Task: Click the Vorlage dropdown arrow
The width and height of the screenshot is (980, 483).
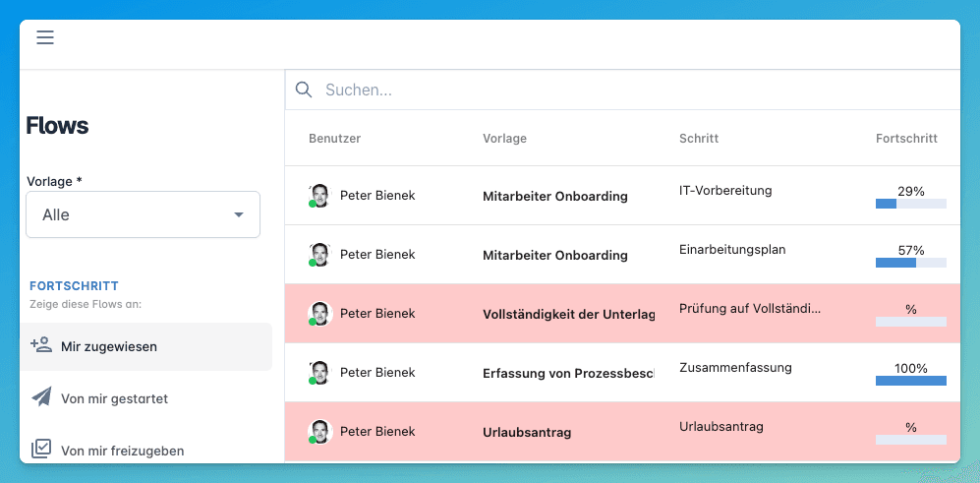Action: (238, 214)
